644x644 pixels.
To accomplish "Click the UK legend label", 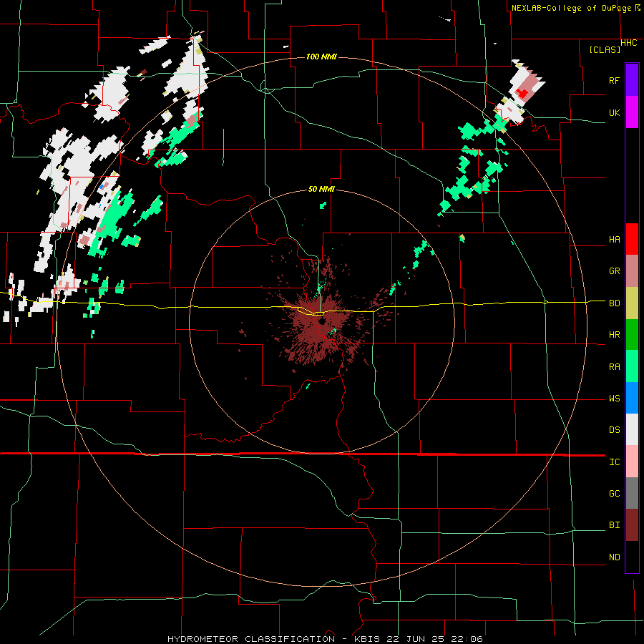I will coord(614,112).
